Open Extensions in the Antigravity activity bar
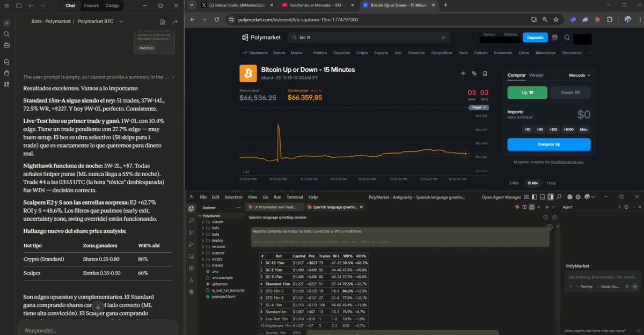This screenshot has width=644, height=335. tap(192, 268)
